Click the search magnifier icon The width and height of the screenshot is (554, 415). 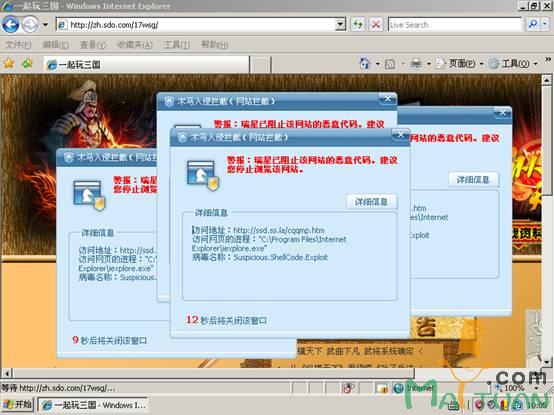532,24
